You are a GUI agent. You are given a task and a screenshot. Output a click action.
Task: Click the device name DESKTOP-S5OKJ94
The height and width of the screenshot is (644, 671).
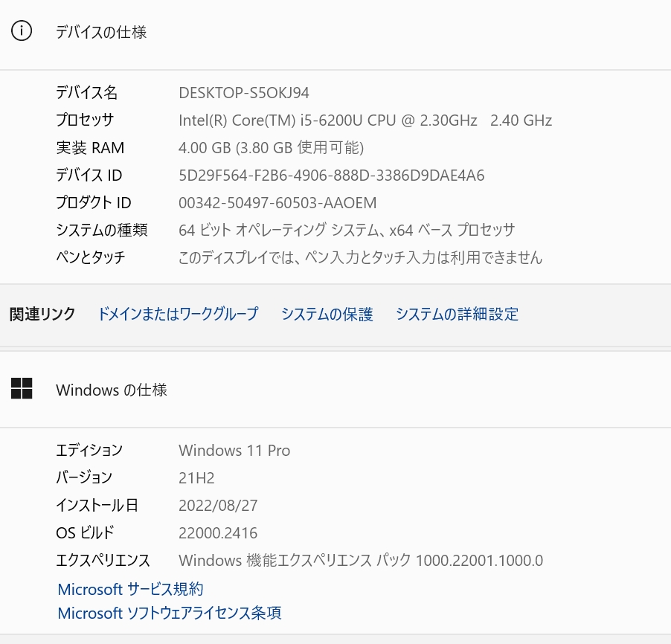244,93
